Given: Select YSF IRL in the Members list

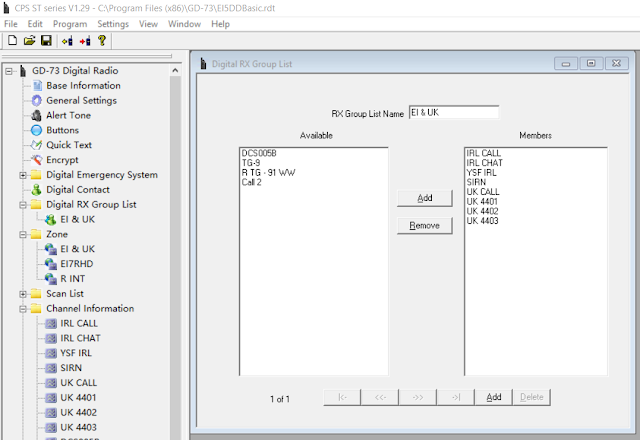Looking at the screenshot, I should 482,173.
